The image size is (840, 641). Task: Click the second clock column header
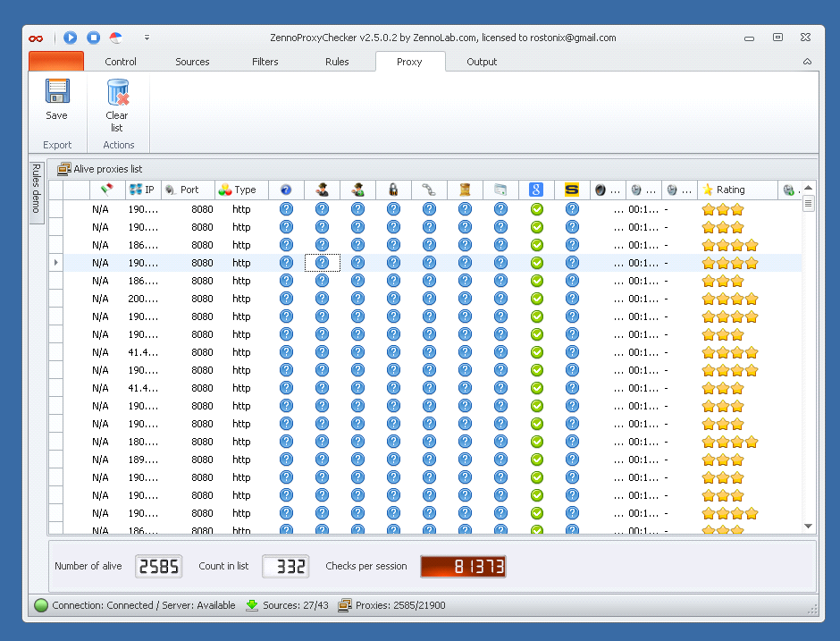pos(679,190)
